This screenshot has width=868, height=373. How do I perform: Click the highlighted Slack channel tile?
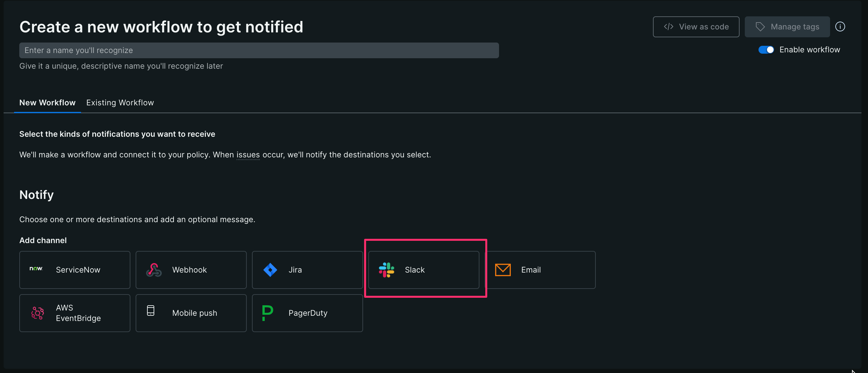[424, 270]
